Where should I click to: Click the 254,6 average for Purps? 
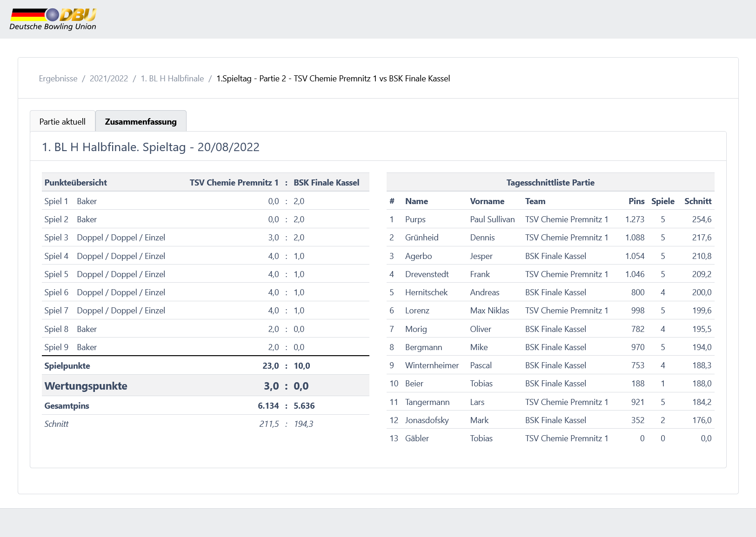coord(702,219)
